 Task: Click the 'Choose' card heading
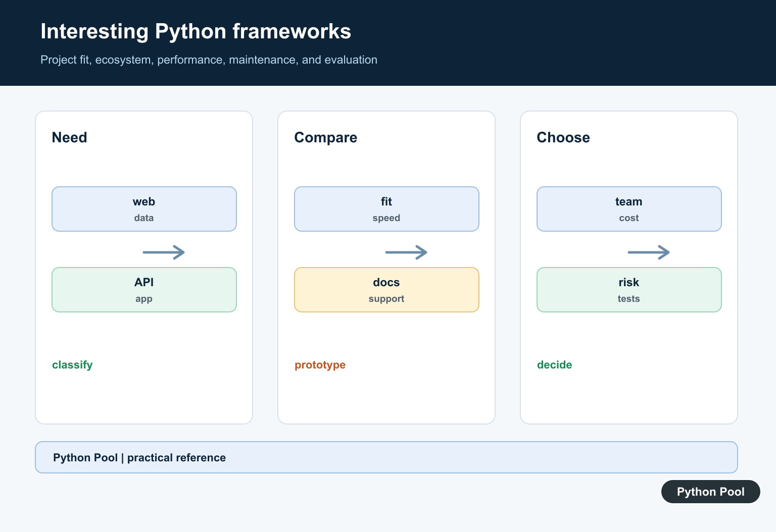563,137
